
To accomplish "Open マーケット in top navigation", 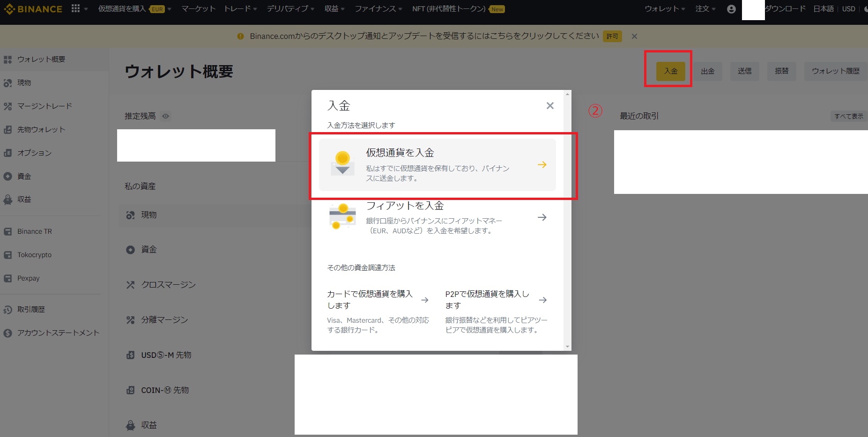I will [x=199, y=9].
